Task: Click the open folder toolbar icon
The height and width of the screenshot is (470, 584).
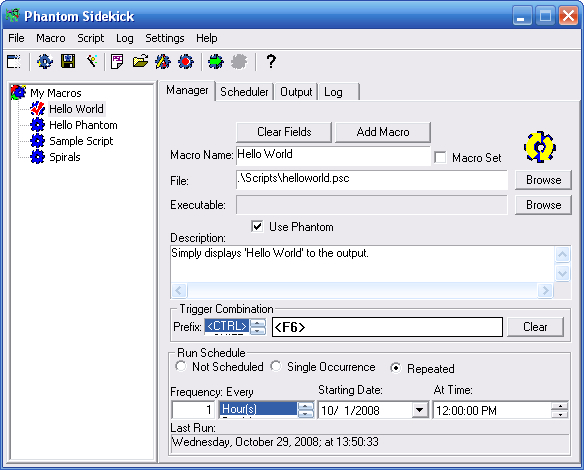Action: pos(140,61)
